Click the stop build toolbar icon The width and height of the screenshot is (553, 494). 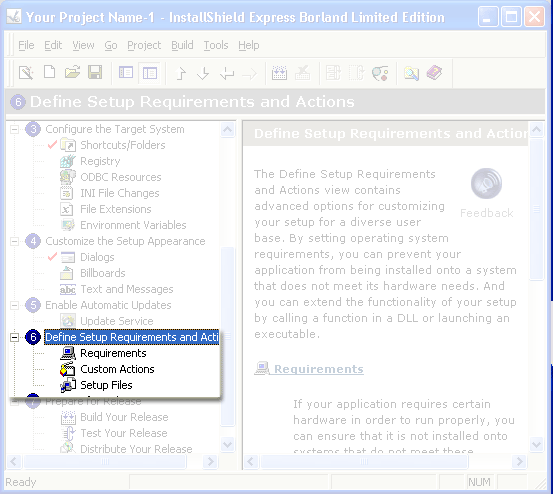pos(303,73)
